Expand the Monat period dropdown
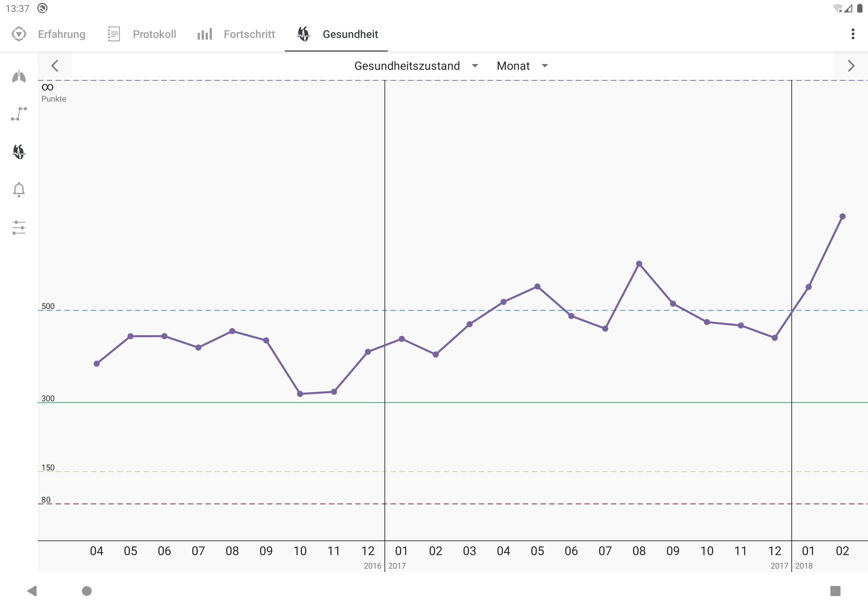This screenshot has height=610, width=868. click(x=522, y=66)
